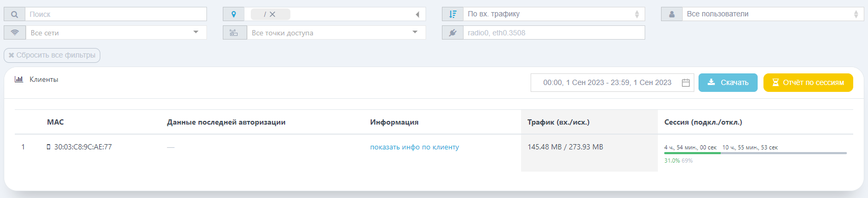Click the phone device icon beside MAC

[49, 147]
